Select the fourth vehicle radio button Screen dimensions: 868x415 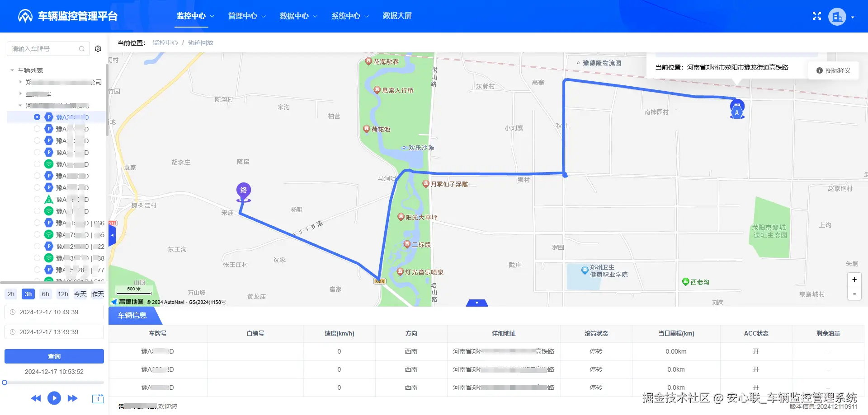pos(37,152)
